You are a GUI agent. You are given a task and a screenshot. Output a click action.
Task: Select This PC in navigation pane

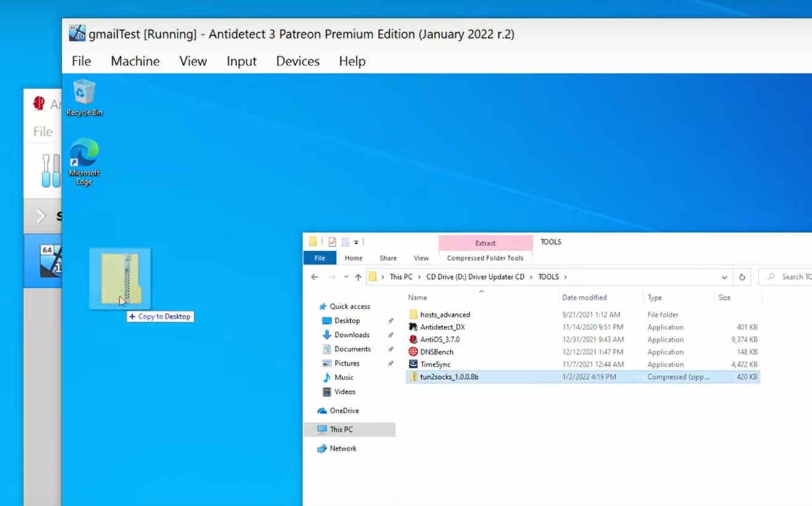[x=350, y=429]
